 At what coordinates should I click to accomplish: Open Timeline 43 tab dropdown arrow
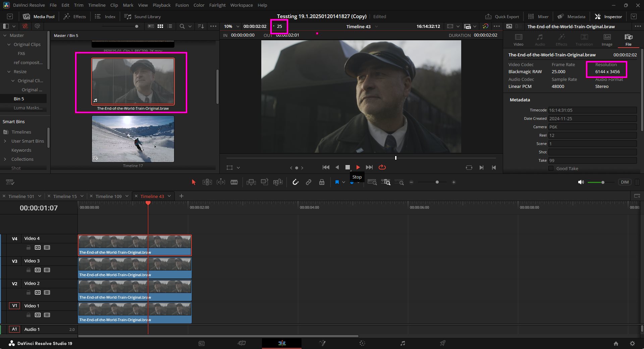(169, 196)
